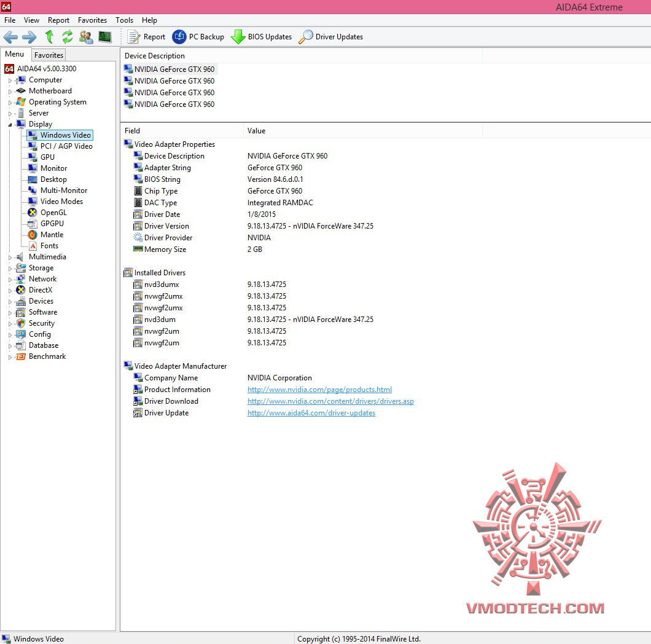Expand the Network tree node
The width and height of the screenshot is (651, 644).
point(10,279)
